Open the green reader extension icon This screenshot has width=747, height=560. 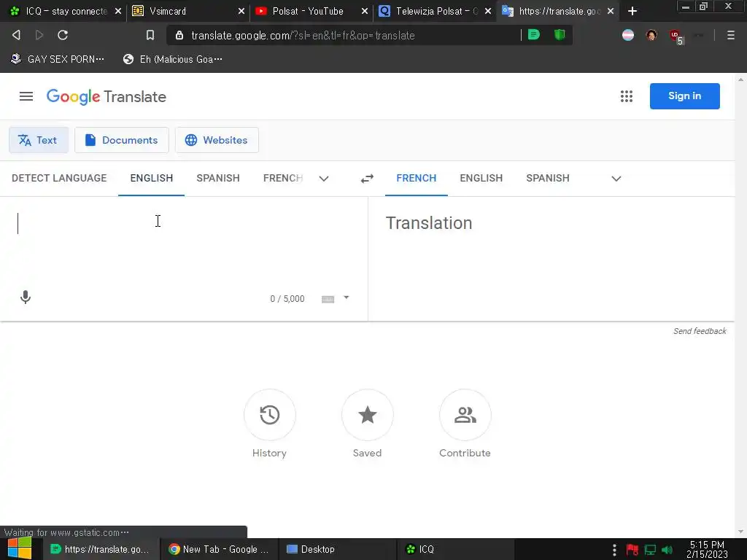[x=534, y=35]
